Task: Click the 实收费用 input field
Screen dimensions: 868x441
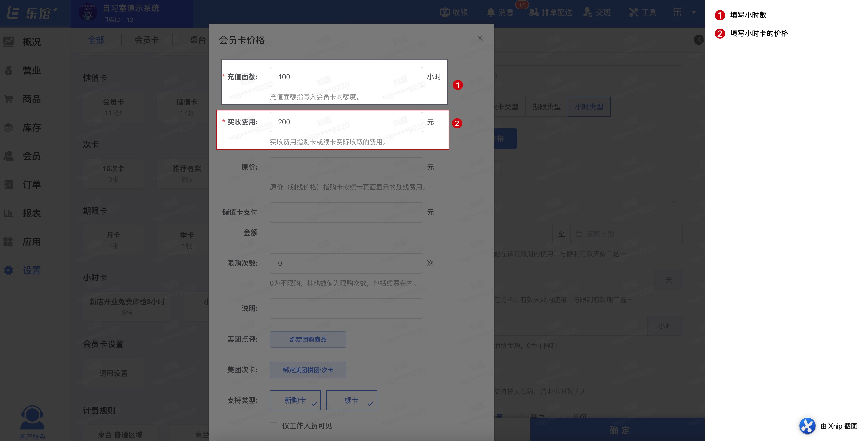Action: [346, 122]
